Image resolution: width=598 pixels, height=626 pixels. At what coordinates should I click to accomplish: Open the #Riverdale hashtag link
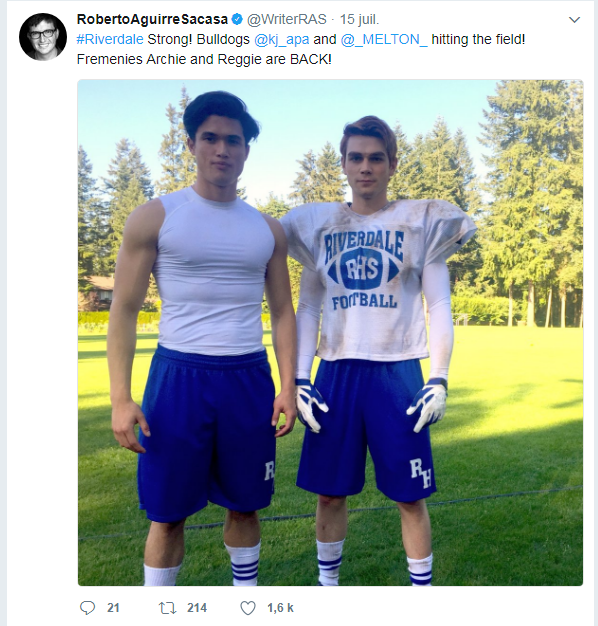coord(110,39)
